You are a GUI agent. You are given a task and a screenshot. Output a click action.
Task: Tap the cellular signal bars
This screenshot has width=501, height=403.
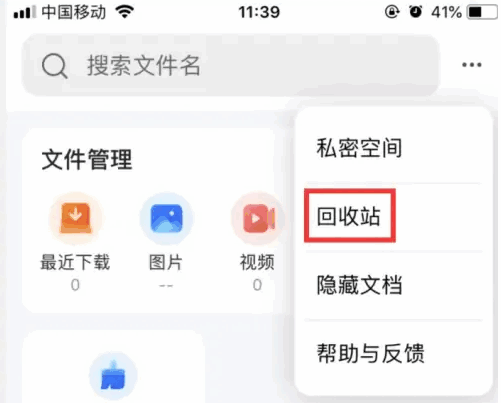(x=24, y=12)
